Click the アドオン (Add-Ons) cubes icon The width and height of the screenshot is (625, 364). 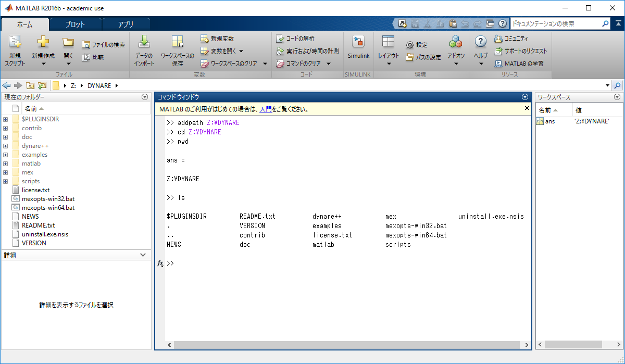456,42
